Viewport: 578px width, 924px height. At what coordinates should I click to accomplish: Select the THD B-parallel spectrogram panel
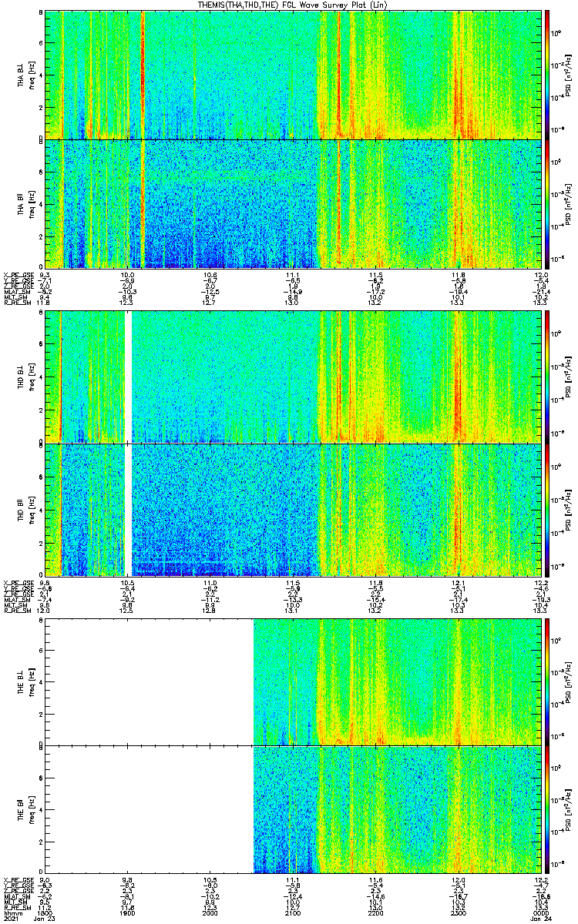tap(293, 510)
